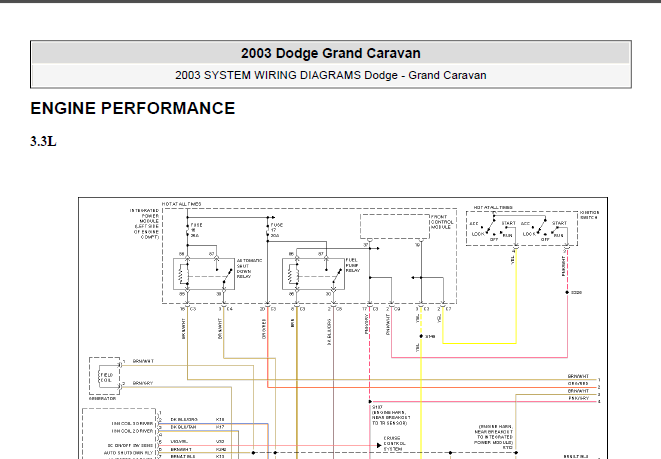Click the "CRUISE CONTROL SYSTEM" reference
This screenshot has height=459, width=661.
coord(394,444)
